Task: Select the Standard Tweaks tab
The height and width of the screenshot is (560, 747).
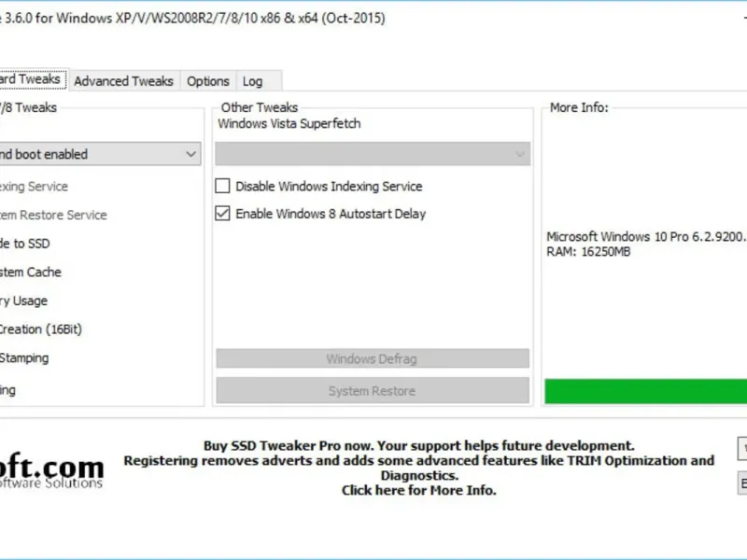Action: click(x=32, y=79)
